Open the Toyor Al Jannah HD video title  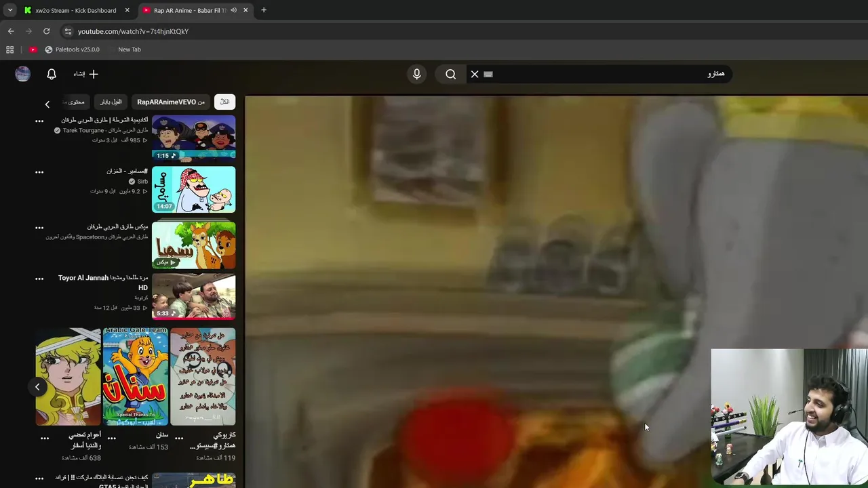tap(103, 283)
